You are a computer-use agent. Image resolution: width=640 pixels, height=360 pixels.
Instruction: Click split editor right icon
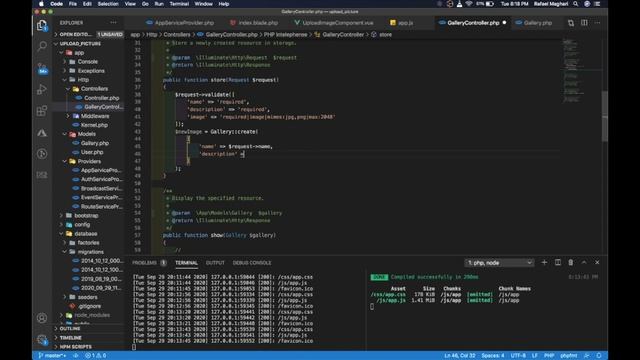click(584, 23)
